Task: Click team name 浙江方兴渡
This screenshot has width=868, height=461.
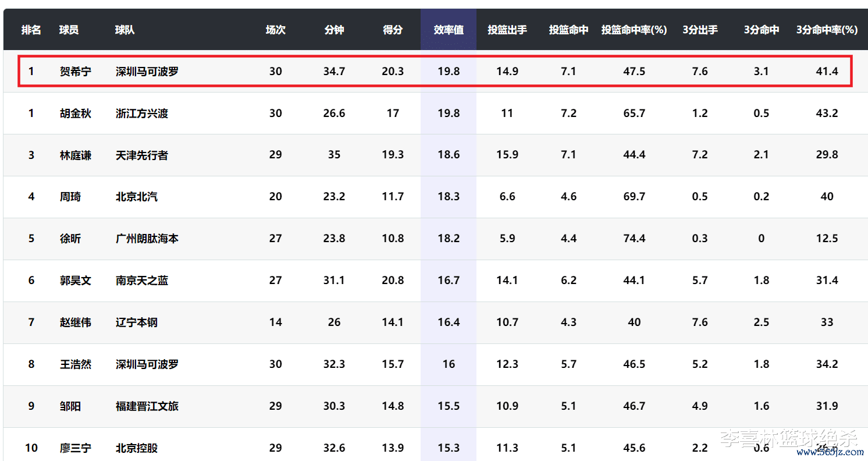Action: (142, 114)
